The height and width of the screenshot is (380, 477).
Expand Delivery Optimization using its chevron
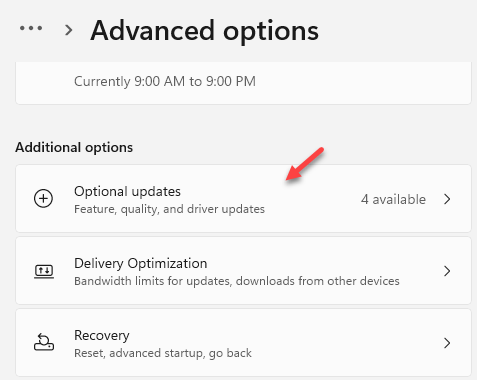coord(447,271)
